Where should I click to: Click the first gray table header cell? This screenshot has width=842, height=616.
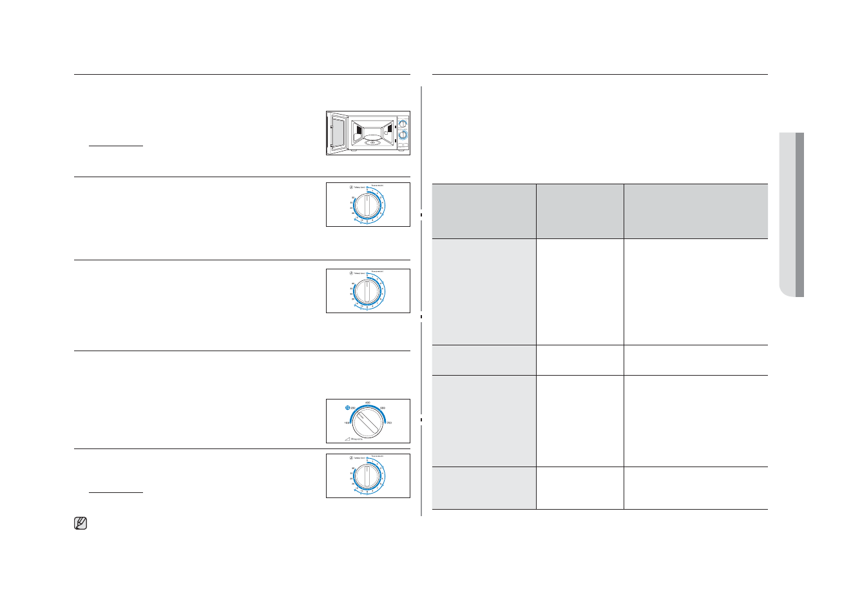pyautogui.click(x=484, y=211)
